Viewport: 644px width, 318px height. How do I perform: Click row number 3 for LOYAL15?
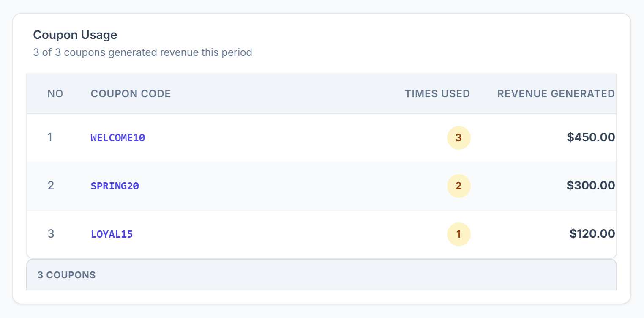point(51,234)
